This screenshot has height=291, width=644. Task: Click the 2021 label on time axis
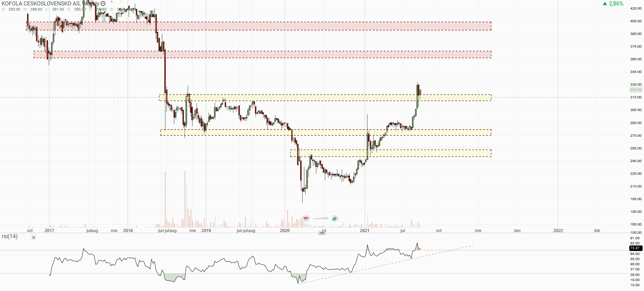pyautogui.click(x=364, y=231)
